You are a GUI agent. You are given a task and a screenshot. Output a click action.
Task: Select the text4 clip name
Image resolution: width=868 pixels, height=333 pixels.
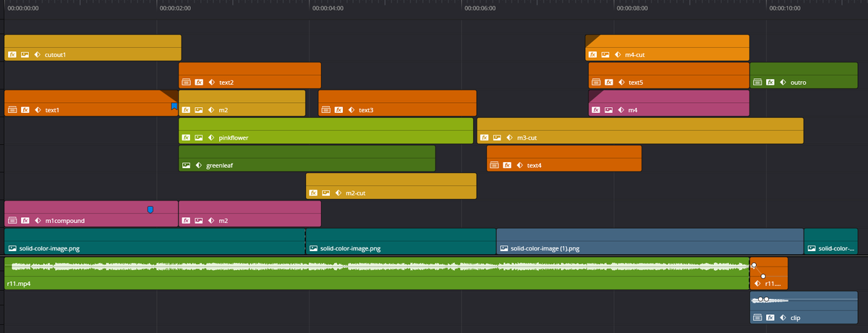click(x=534, y=165)
